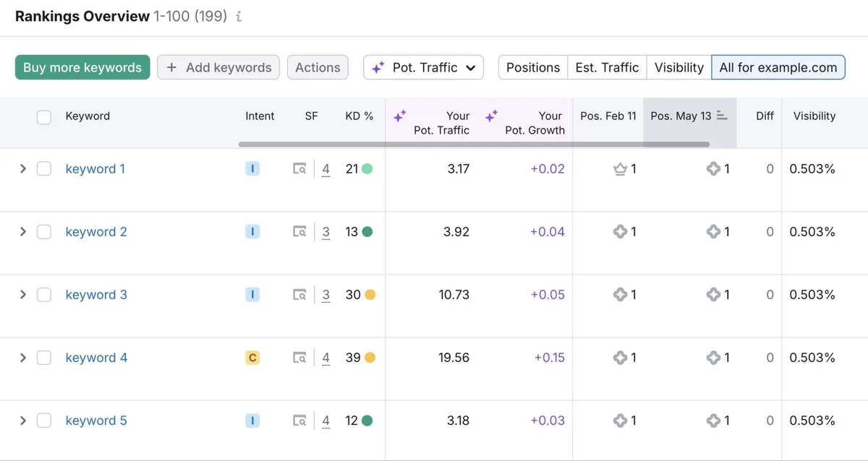Expand the keyword 4 row
Viewport: 868px width, 461px height.
pos(22,358)
